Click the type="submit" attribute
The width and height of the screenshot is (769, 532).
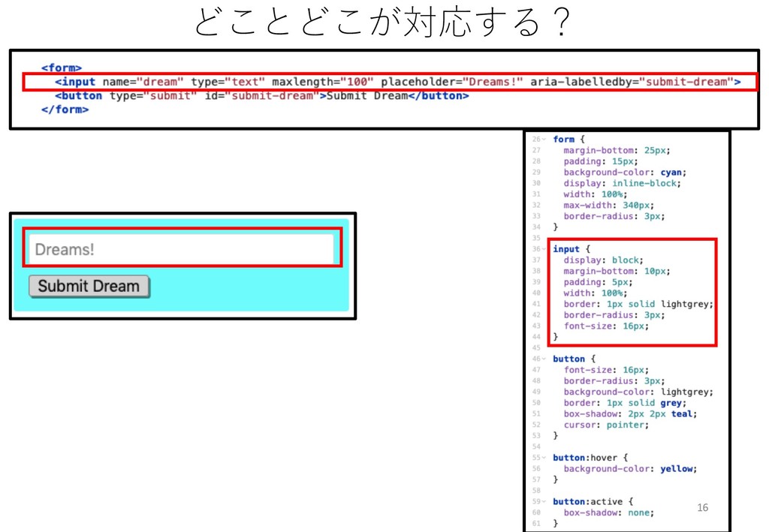153,95
